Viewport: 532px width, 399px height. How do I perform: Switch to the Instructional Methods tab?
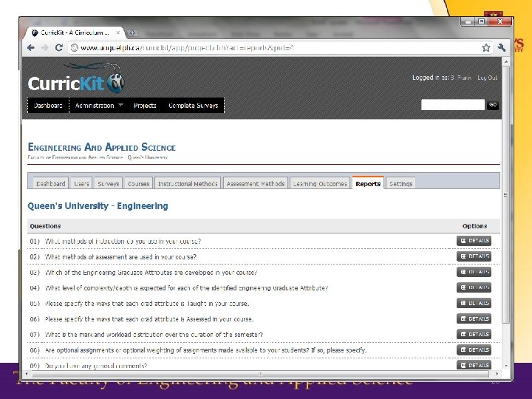click(188, 183)
